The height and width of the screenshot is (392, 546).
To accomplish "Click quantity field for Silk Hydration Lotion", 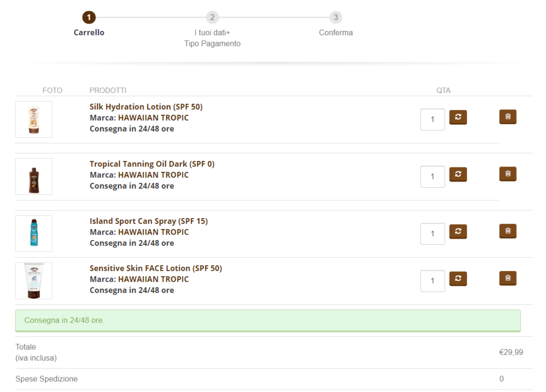I will 432,119.
